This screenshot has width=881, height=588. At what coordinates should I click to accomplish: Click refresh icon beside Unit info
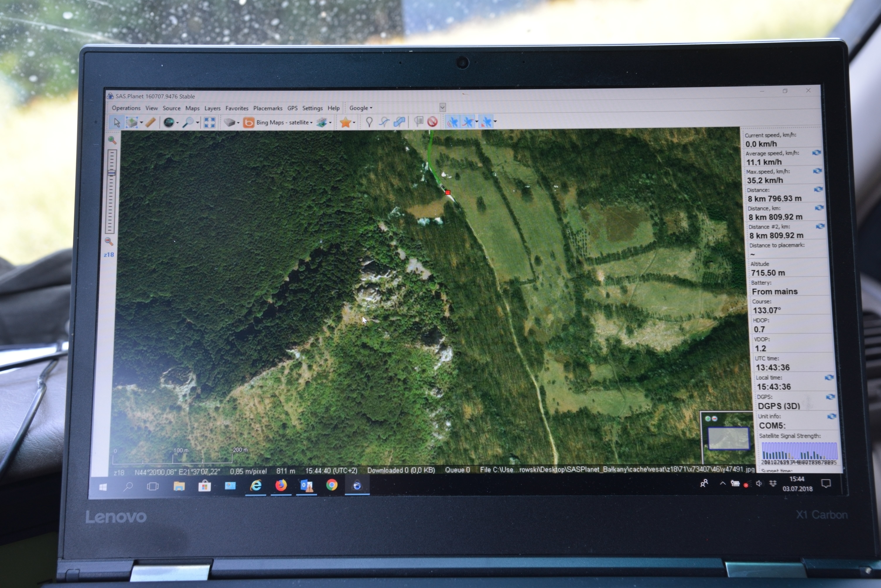click(x=832, y=416)
